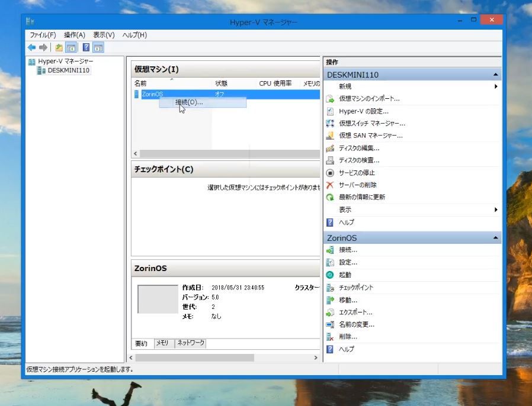Click the エクスポート export action icon

330,312
